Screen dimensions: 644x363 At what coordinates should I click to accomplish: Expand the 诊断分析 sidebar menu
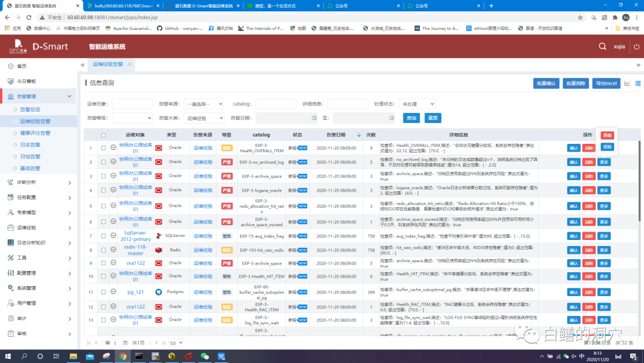pyautogui.click(x=39, y=182)
